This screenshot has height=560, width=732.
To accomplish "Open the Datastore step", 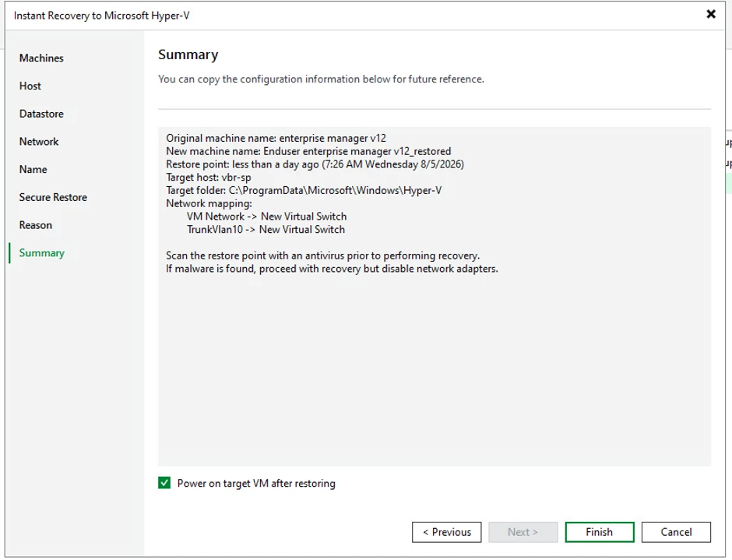I will pos(41,114).
